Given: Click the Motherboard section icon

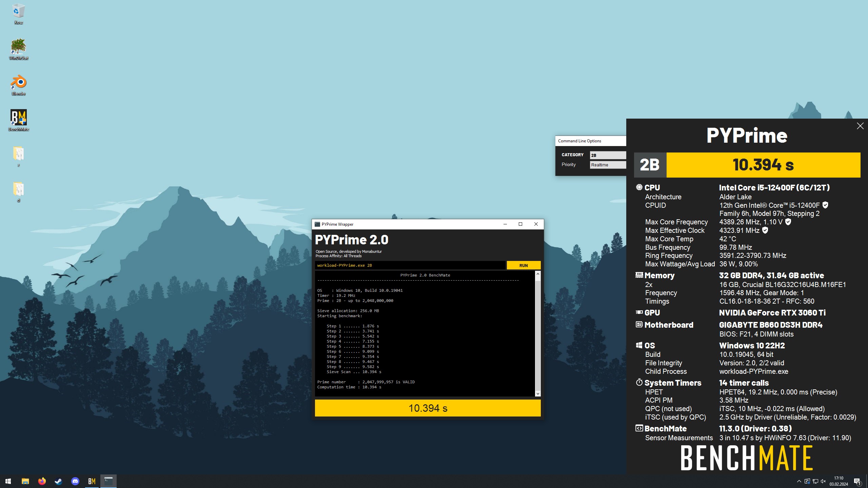Looking at the screenshot, I should (639, 324).
